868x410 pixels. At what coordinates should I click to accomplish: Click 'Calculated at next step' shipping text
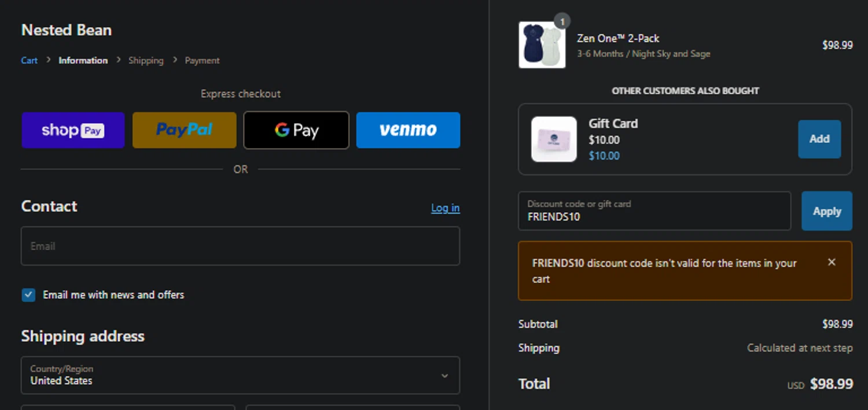pos(800,348)
